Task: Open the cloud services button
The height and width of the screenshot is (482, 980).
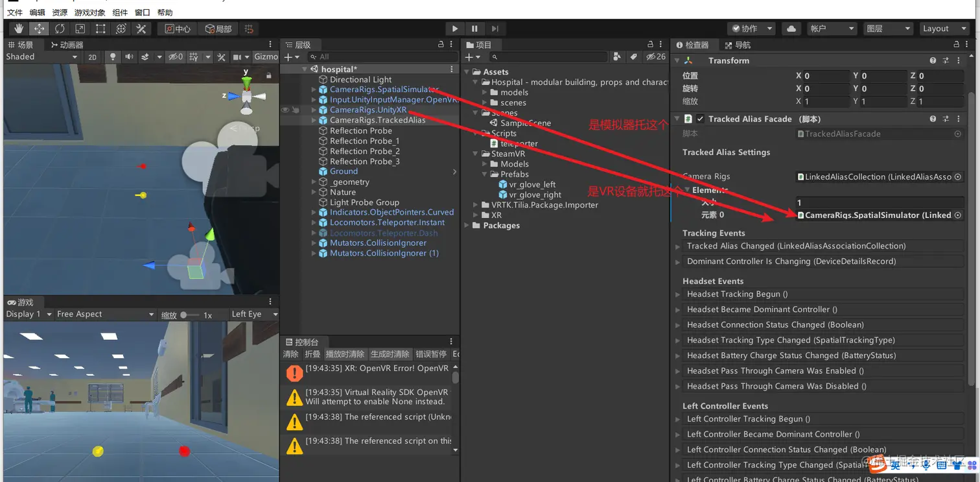Action: [x=791, y=29]
